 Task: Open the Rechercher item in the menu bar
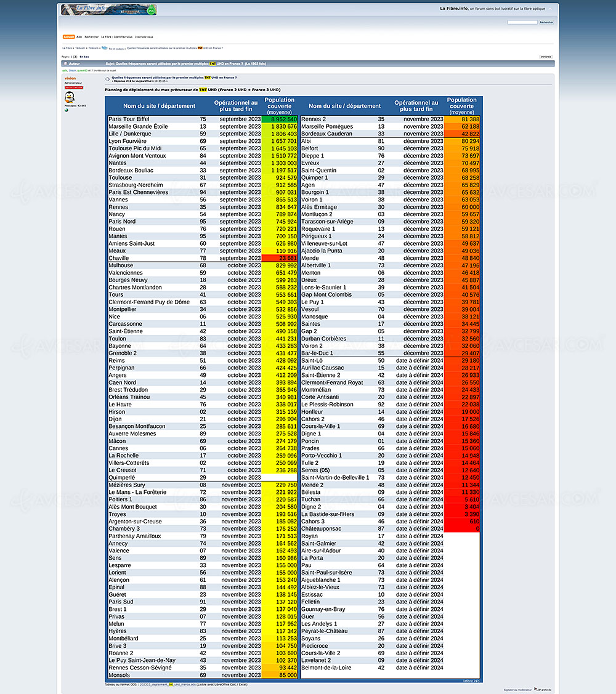point(92,37)
